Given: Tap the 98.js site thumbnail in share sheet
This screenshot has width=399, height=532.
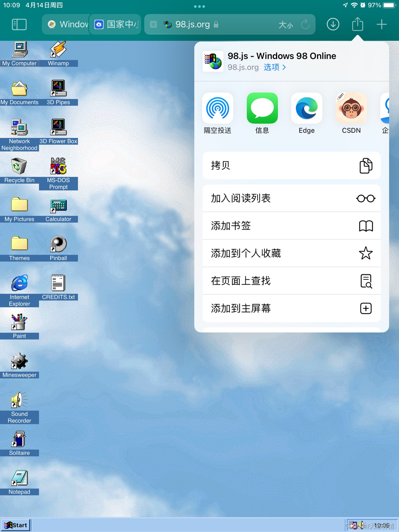Looking at the screenshot, I should pos(213,61).
